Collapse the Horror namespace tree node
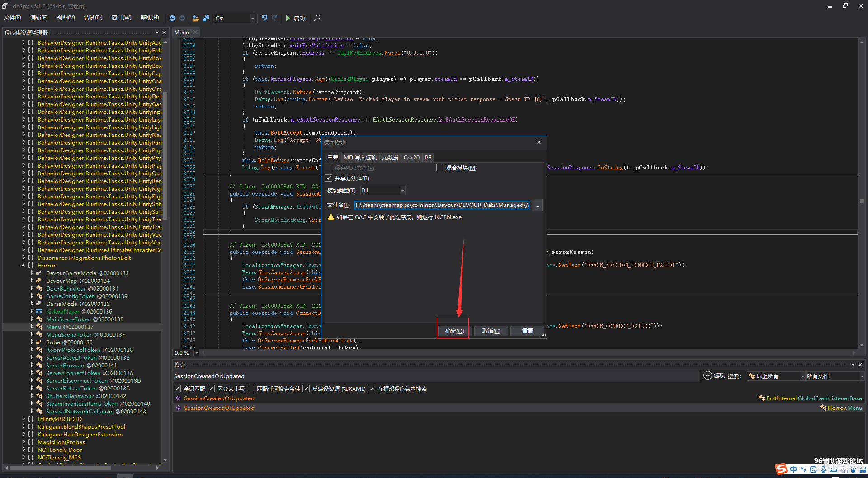 [x=23, y=265]
